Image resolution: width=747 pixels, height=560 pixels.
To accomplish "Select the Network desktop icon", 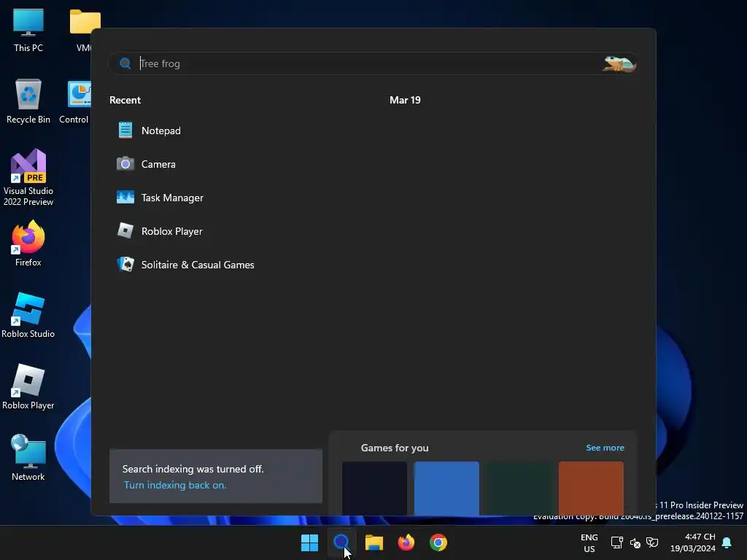I will [28, 458].
